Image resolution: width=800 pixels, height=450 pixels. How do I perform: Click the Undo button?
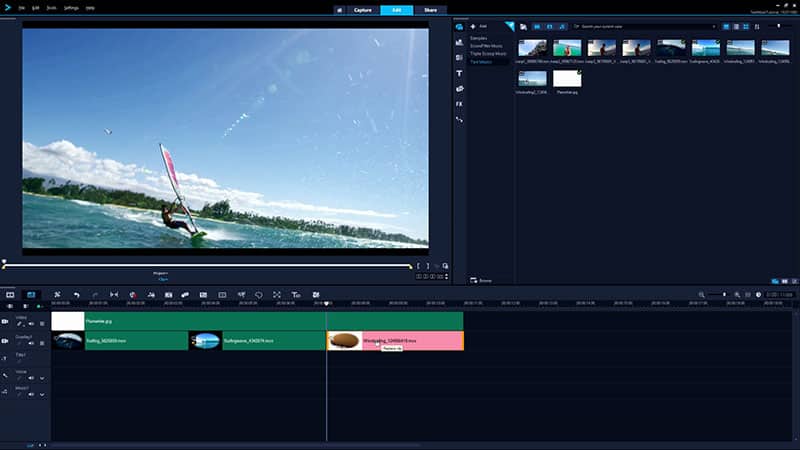point(77,295)
